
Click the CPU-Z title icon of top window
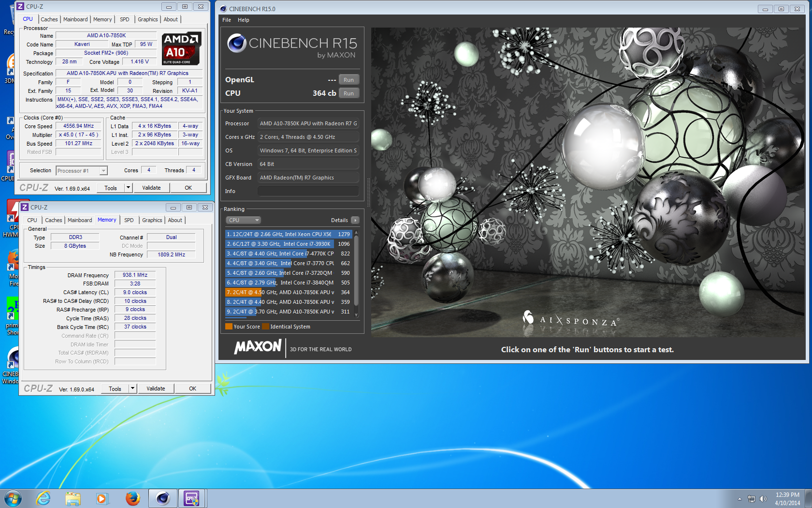(20, 6)
